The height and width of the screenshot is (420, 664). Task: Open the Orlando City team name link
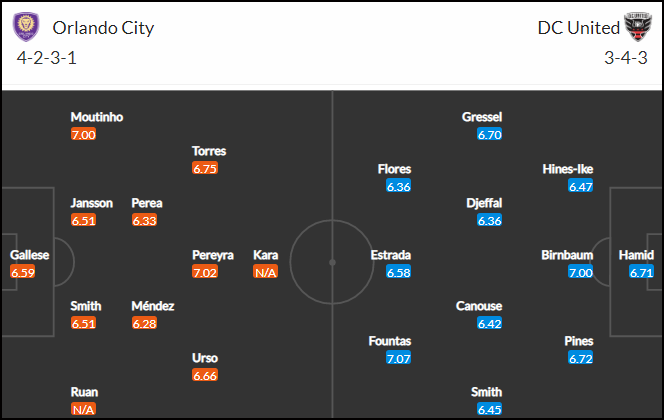point(103,28)
